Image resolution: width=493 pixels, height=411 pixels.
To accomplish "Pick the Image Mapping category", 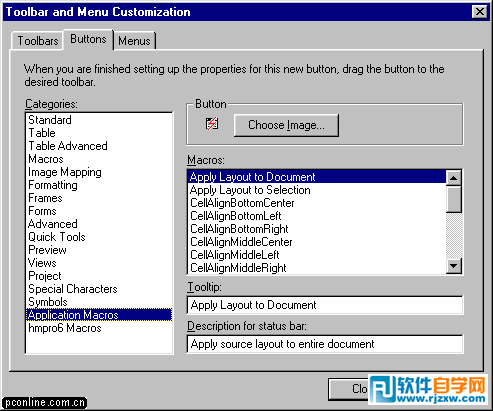I will tap(65, 172).
